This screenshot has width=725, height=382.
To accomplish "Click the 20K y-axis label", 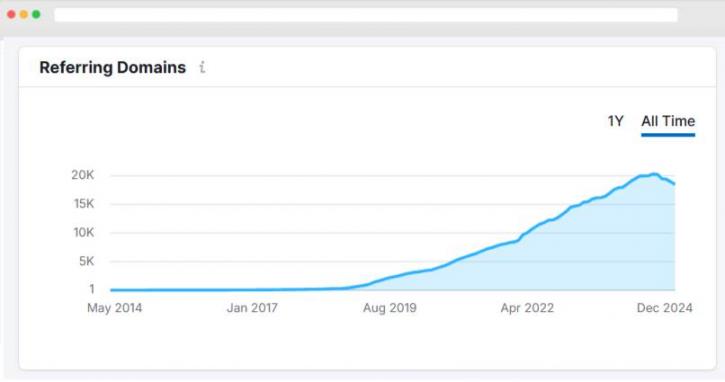I will (83, 175).
